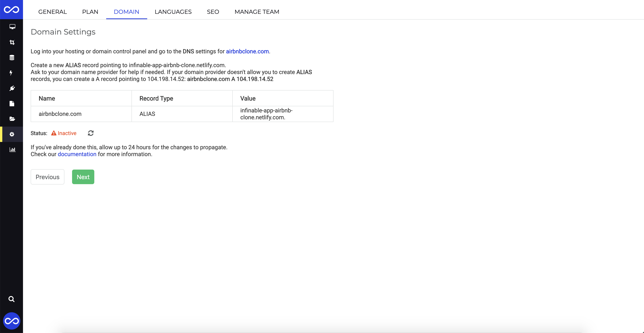The height and width of the screenshot is (333, 644).
Task: Click the document page icon in sidebar
Action: tap(12, 104)
